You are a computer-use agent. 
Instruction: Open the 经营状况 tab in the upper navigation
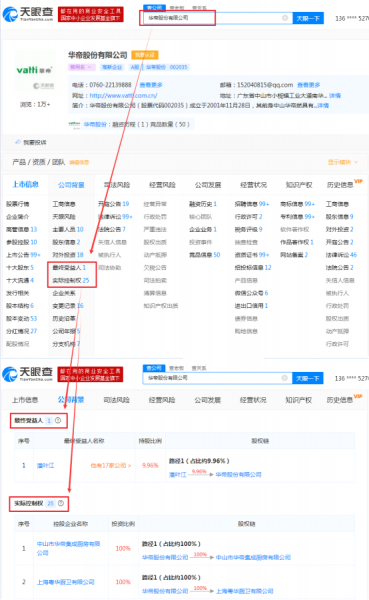(253, 185)
